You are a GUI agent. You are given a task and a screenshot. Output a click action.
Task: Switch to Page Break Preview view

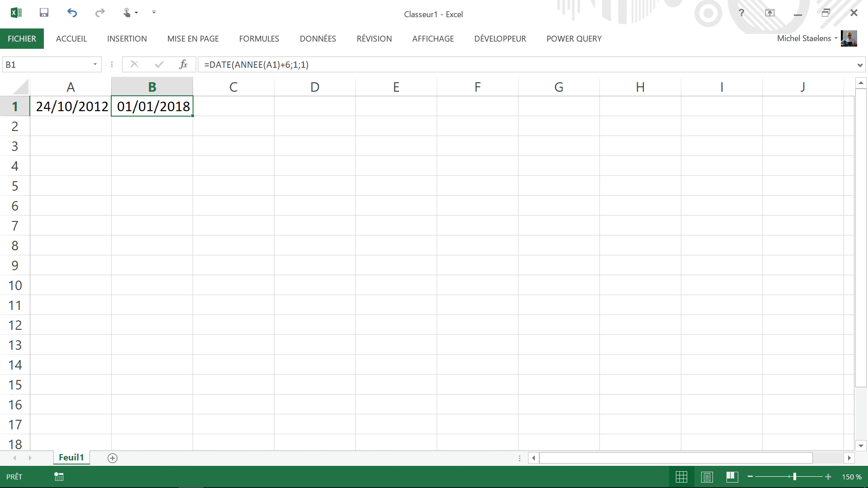(732, 477)
